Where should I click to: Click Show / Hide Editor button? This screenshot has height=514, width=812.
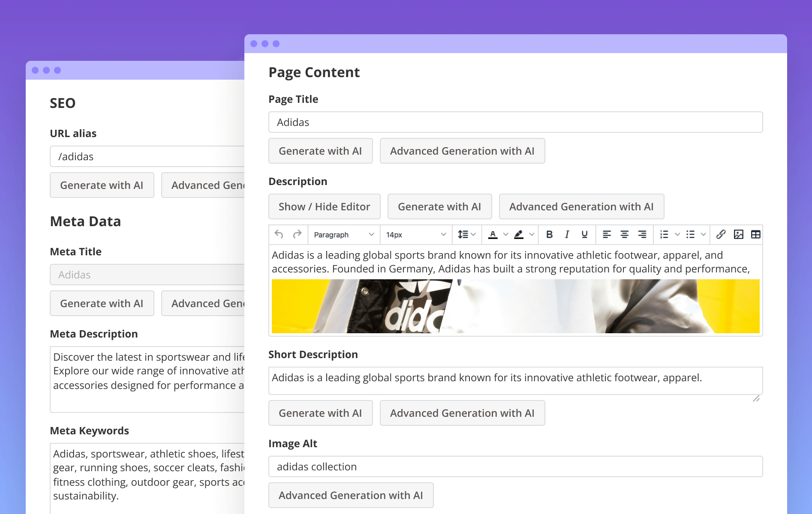[324, 206]
